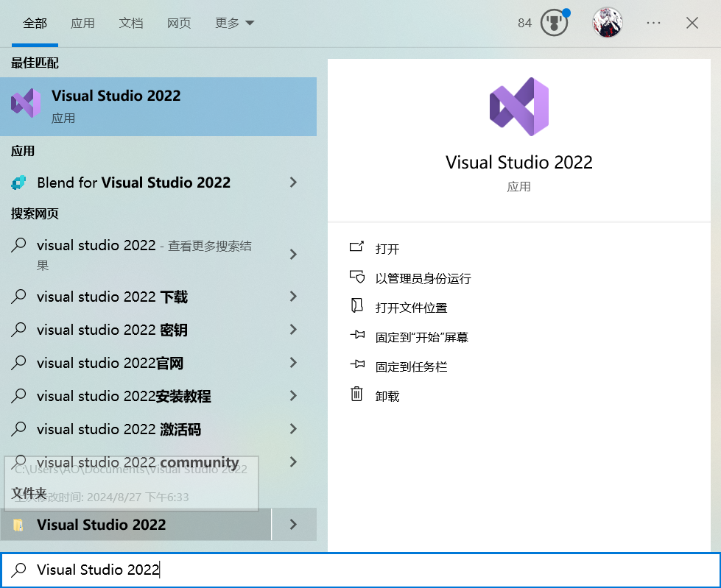721x588 pixels.
Task: Select 'visual studio 2022安装教程' suggestion text
Action: [124, 396]
